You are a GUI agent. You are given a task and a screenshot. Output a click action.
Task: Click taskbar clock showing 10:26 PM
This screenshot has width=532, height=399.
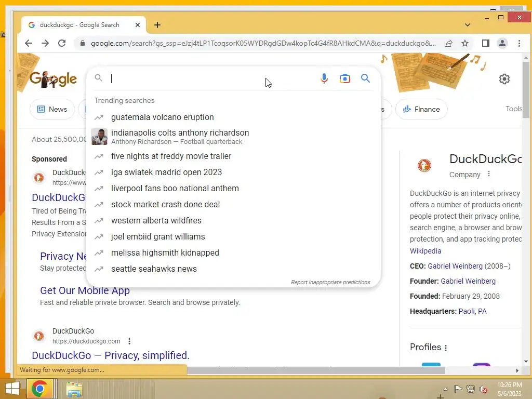(509, 389)
